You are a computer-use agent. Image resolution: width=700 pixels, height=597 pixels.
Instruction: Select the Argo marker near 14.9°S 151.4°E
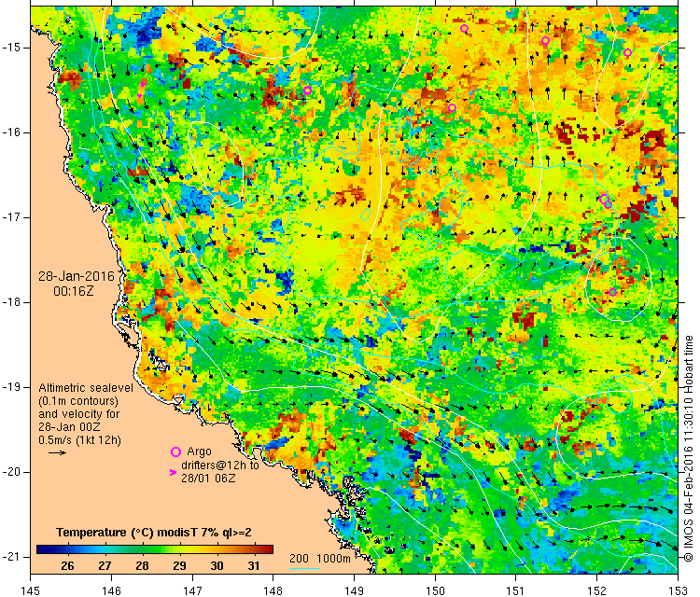[x=546, y=41]
